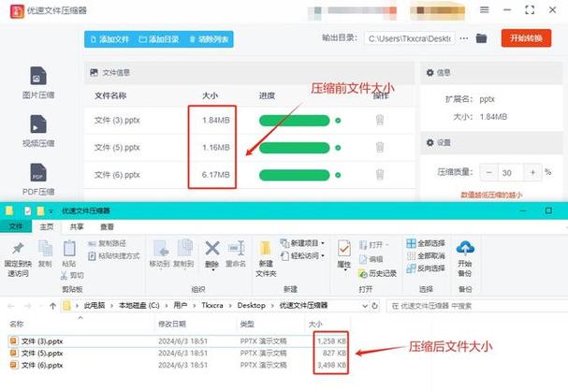Click the 清除列表 button

pyautogui.click(x=209, y=39)
